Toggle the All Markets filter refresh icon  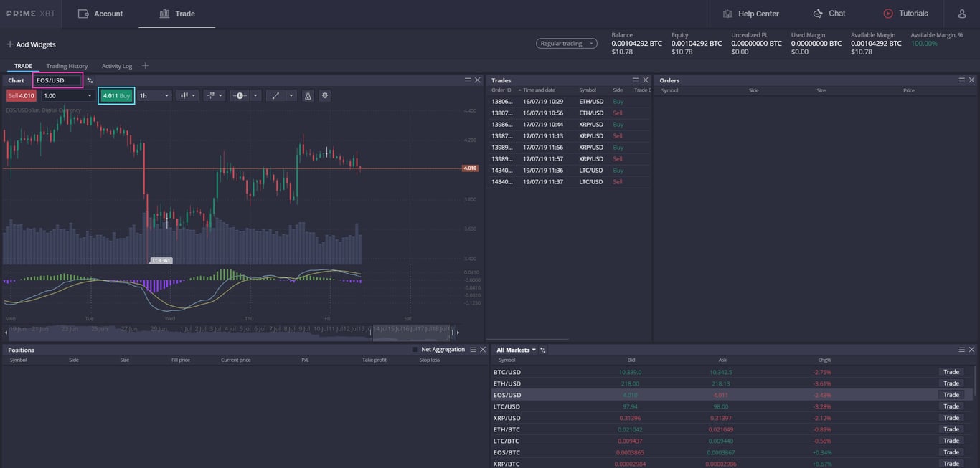pyautogui.click(x=542, y=350)
